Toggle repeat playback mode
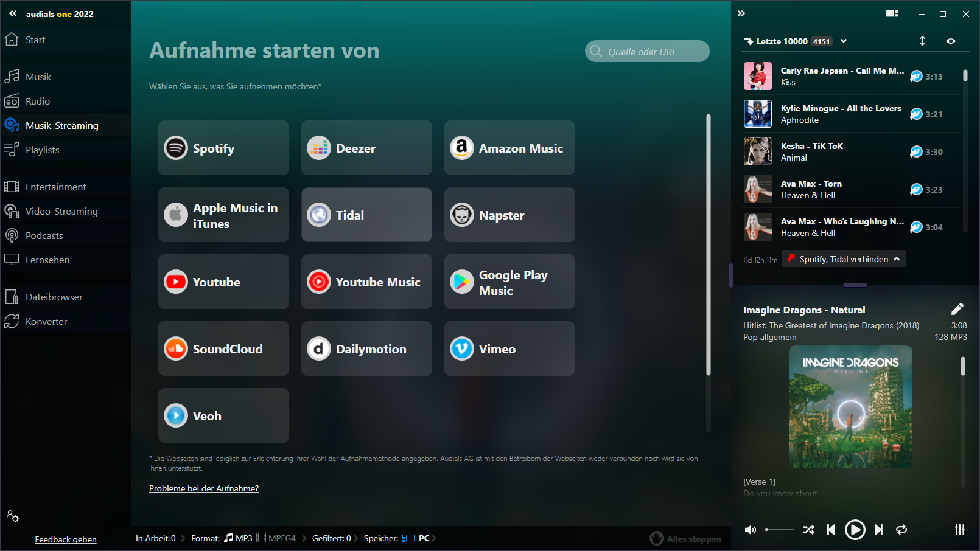The width and height of the screenshot is (980, 551). [901, 530]
